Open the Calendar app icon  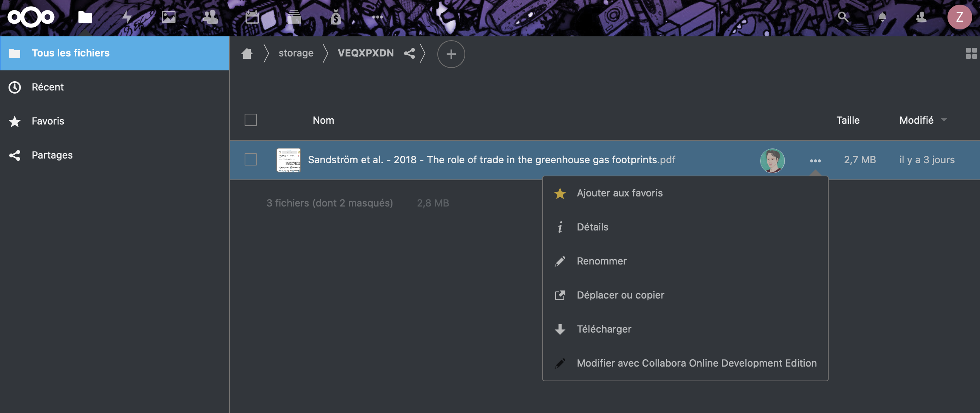coord(252,17)
